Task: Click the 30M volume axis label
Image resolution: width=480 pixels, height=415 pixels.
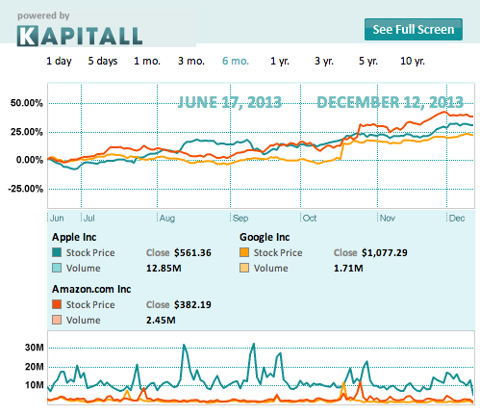Action: 34,348
